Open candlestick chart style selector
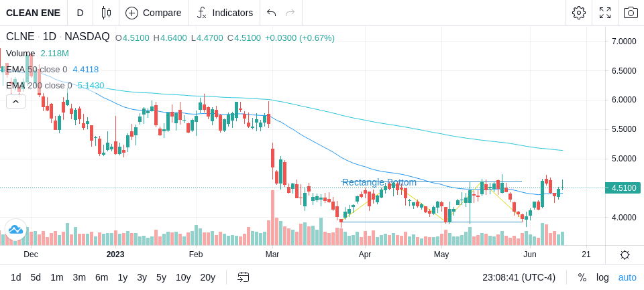The image size is (644, 290). pos(106,13)
